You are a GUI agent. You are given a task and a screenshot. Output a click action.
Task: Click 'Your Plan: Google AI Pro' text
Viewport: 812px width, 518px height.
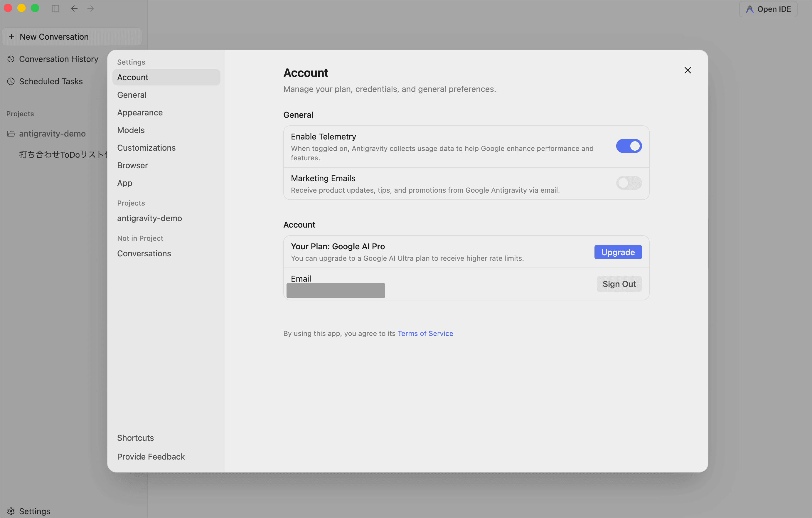338,246
